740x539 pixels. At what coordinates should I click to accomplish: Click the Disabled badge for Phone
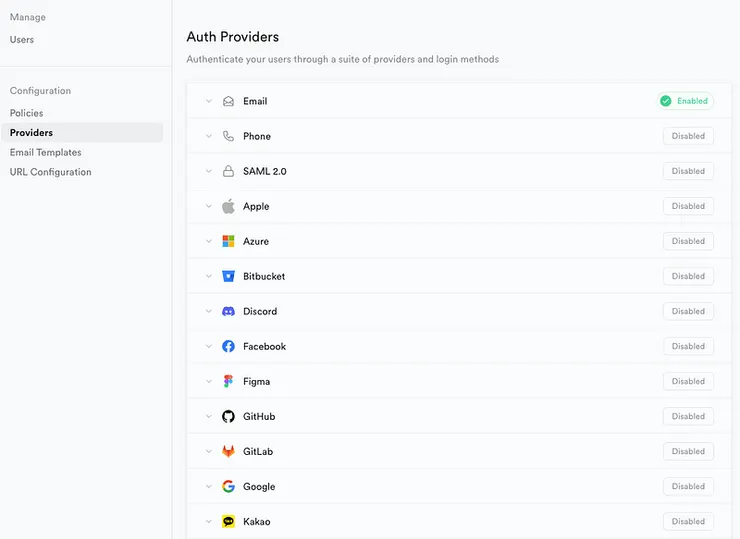(688, 136)
